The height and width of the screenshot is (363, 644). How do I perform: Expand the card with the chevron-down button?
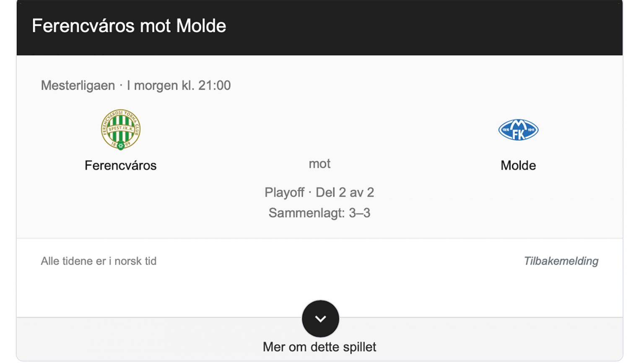[x=320, y=319]
